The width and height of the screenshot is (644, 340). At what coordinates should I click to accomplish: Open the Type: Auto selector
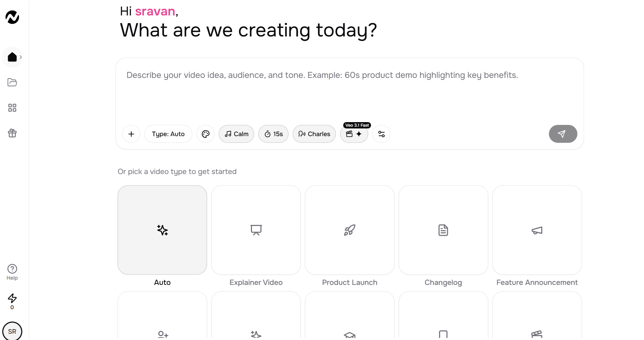(168, 134)
